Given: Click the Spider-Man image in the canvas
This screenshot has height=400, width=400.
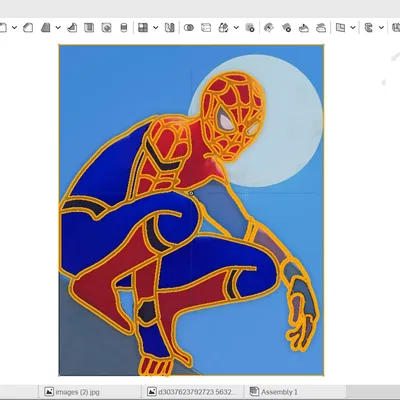Looking at the screenshot, I should [191, 210].
